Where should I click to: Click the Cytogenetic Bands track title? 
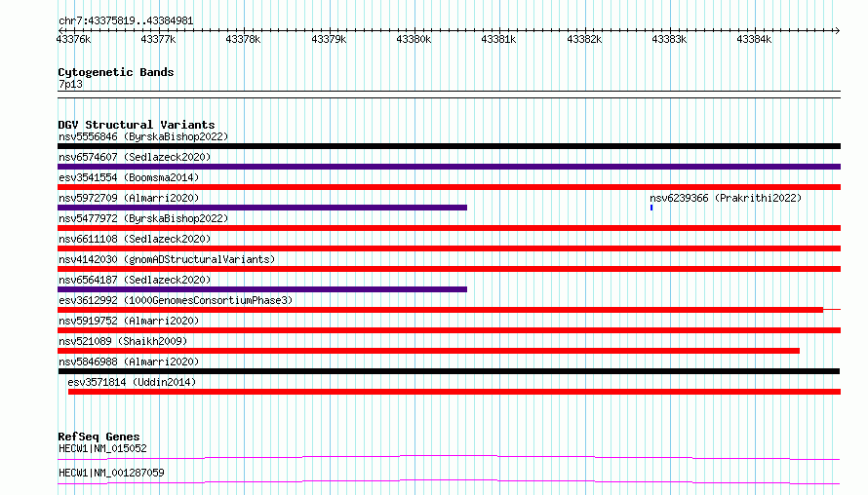116,72
